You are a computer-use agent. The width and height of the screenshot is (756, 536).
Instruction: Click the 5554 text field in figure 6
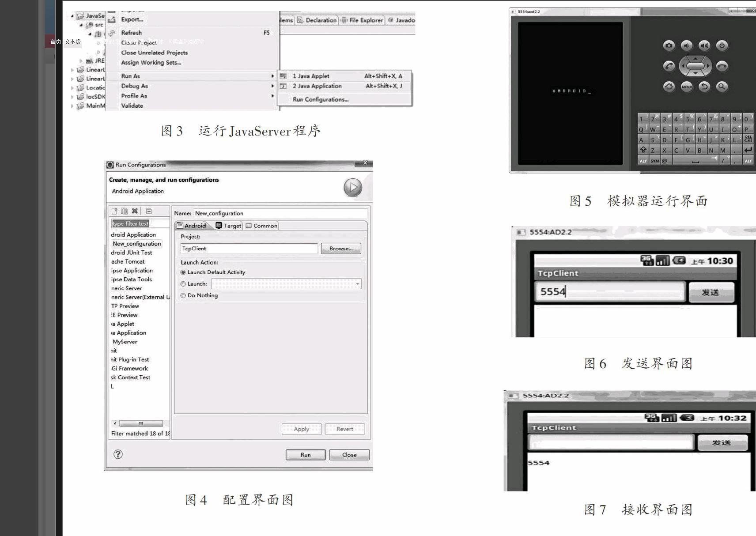[609, 291]
